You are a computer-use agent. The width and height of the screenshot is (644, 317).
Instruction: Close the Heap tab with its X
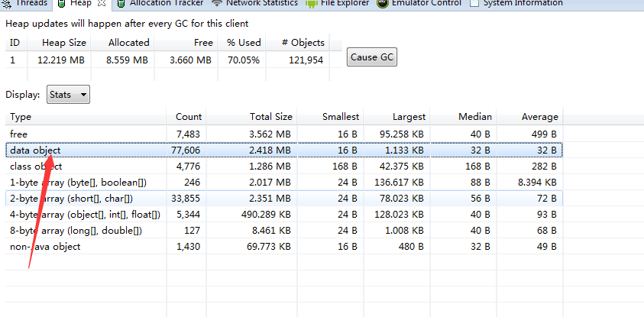coord(102,3)
